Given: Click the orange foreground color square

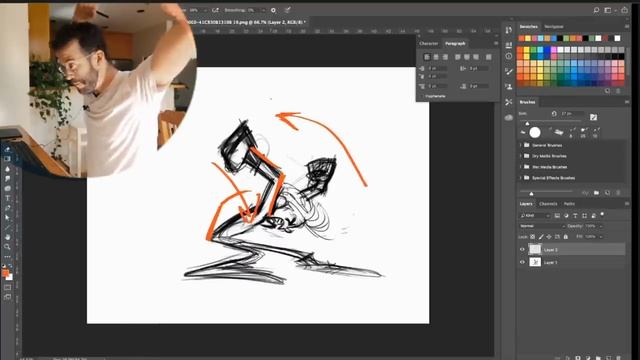Looking at the screenshot, I should pos(5,273).
